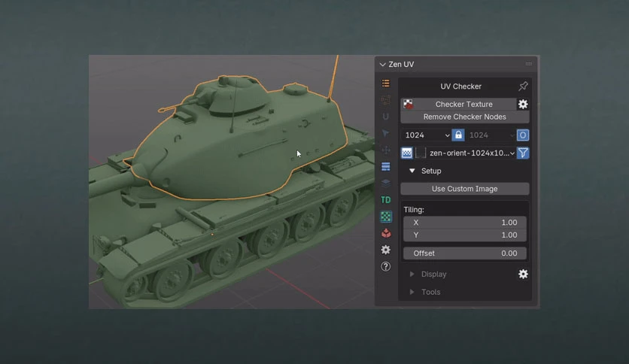Expand the Tools section
Screen dimensions: 629x364
(x=412, y=292)
